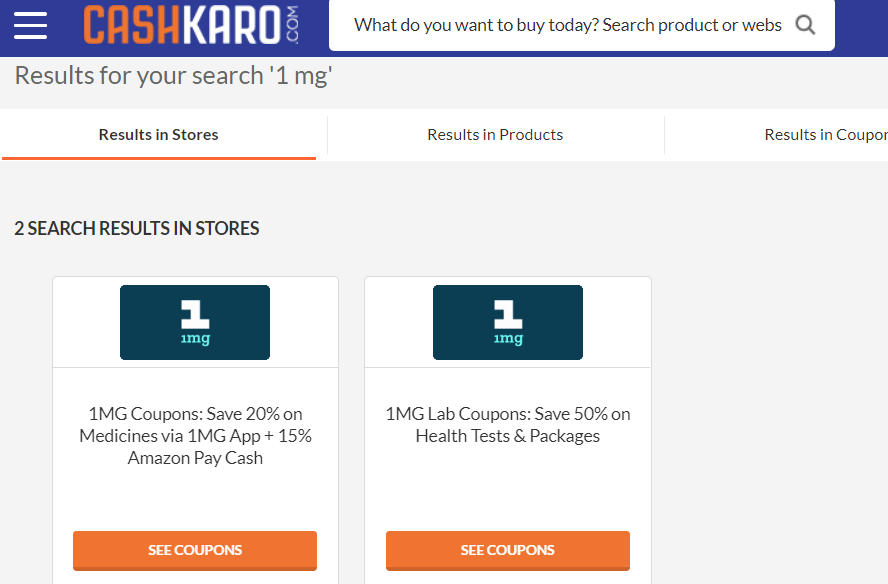Click blank space below Health Tests & Packages text
The image size is (888, 584).
click(508, 487)
